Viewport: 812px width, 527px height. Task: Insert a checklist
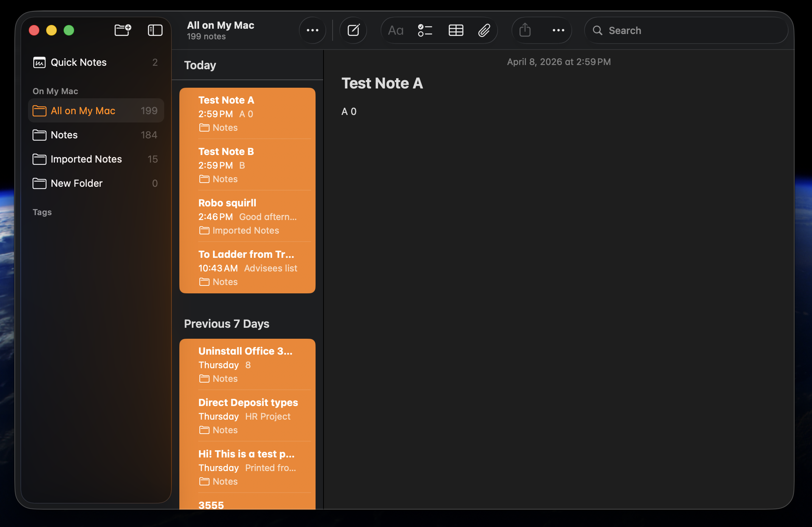click(x=425, y=30)
